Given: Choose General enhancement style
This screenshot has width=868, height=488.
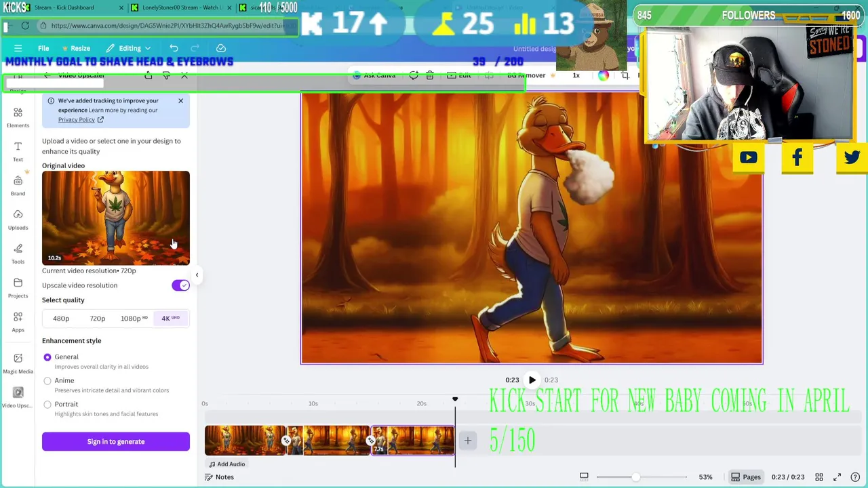Looking at the screenshot, I should (x=47, y=357).
